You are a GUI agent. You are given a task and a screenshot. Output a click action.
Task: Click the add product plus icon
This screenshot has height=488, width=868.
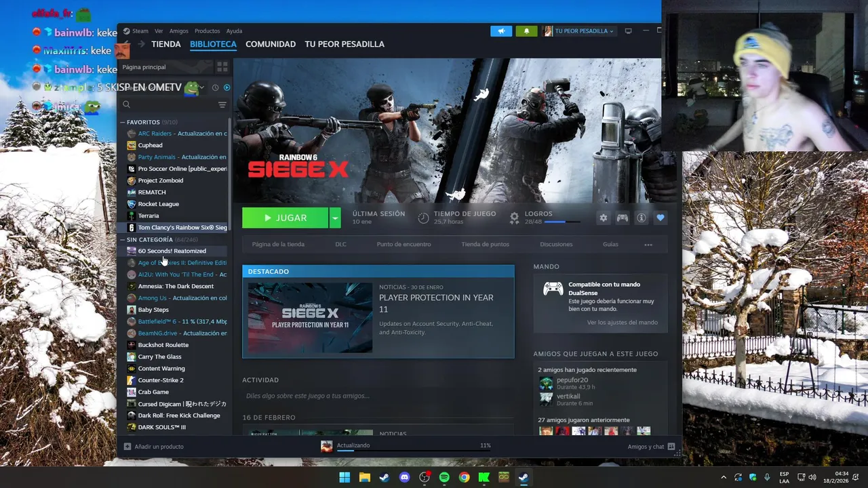coord(127,447)
